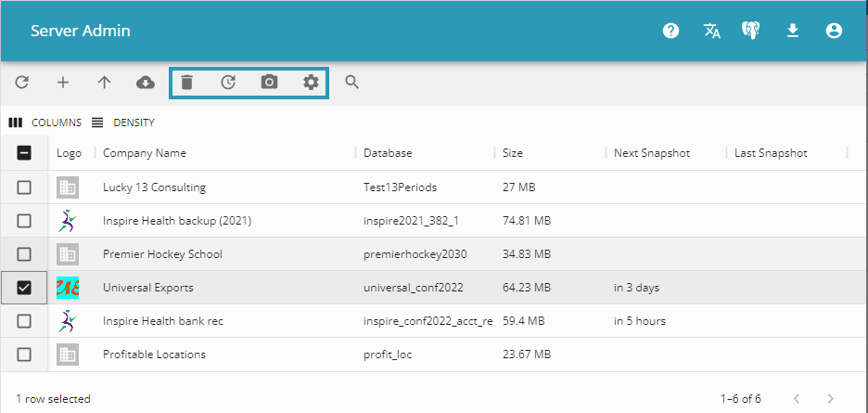
Task: Click the refresh icon in toolbar
Action: coord(22,83)
